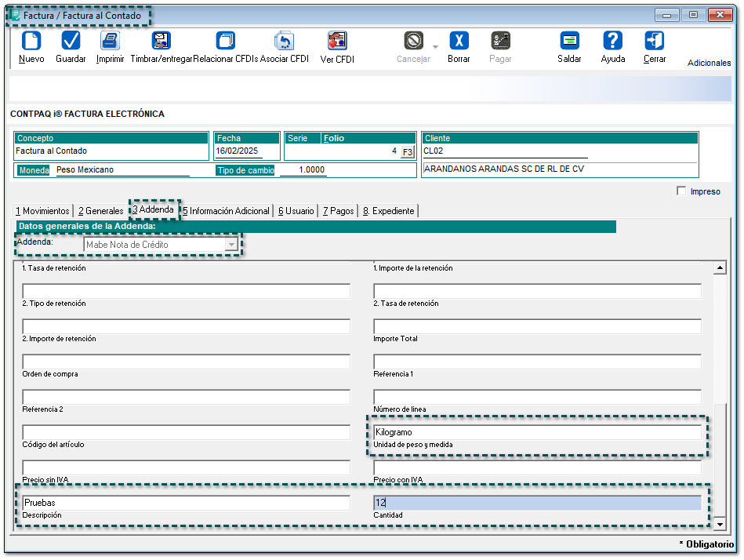Click the scrollbar down arrow
This screenshot has width=744, height=560.
(719, 523)
